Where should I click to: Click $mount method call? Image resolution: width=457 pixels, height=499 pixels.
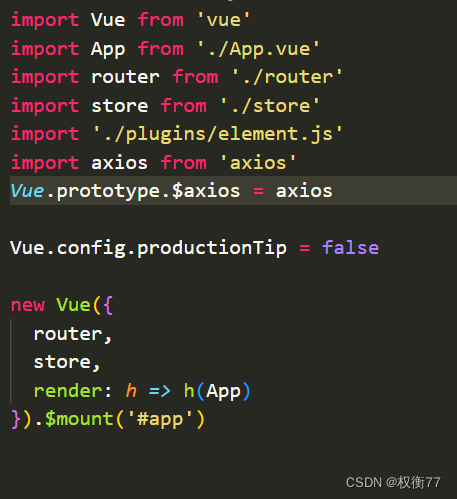[x=79, y=419]
